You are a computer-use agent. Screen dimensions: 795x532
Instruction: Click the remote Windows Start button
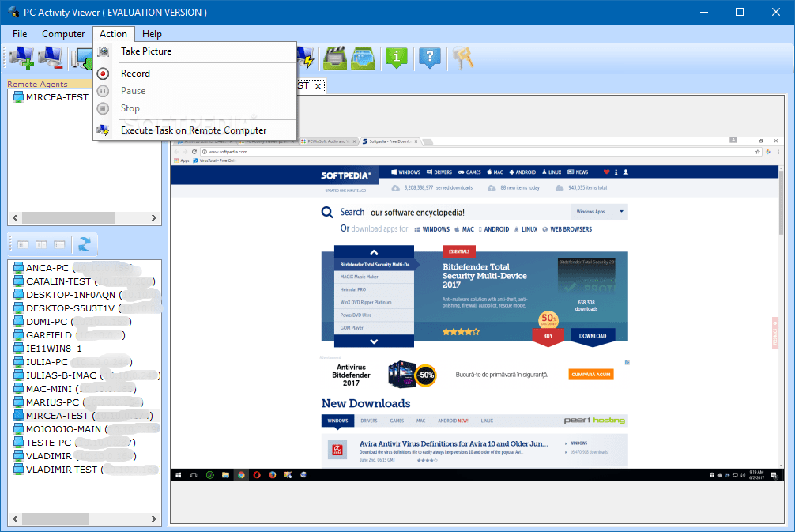pos(179,475)
